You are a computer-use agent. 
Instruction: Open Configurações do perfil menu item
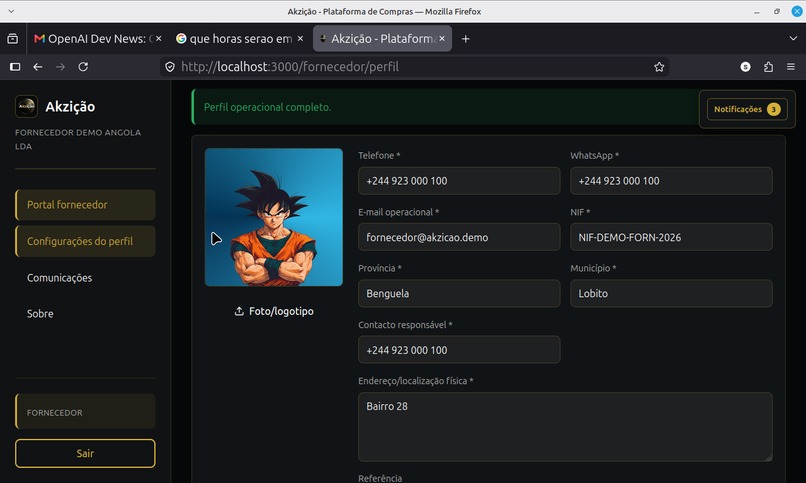coord(85,241)
